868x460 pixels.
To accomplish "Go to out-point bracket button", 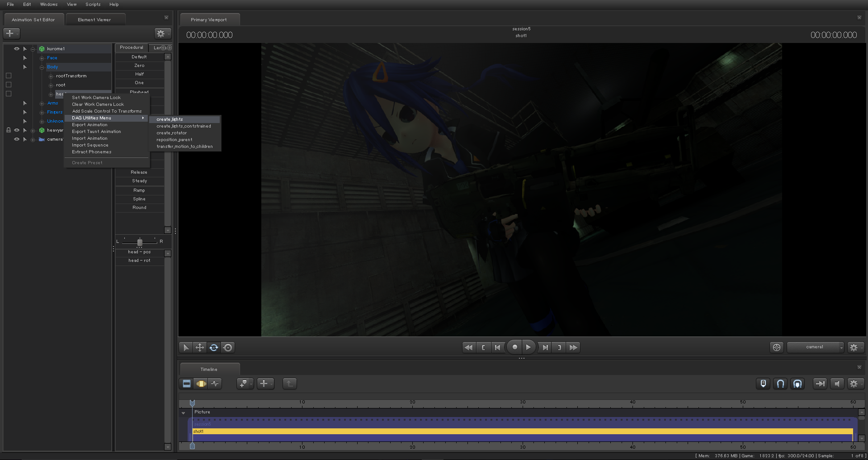I will coord(559,347).
